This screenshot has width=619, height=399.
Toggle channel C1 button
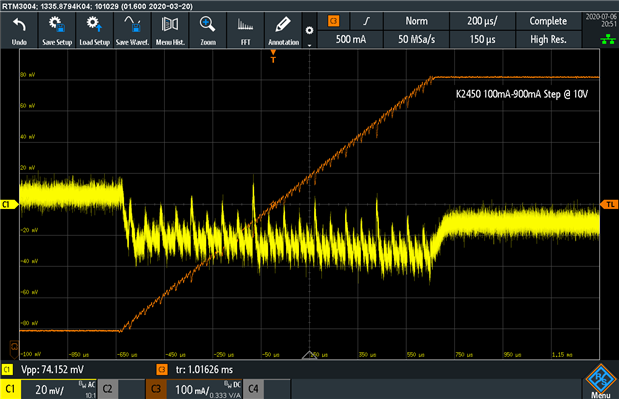[x=10, y=389]
